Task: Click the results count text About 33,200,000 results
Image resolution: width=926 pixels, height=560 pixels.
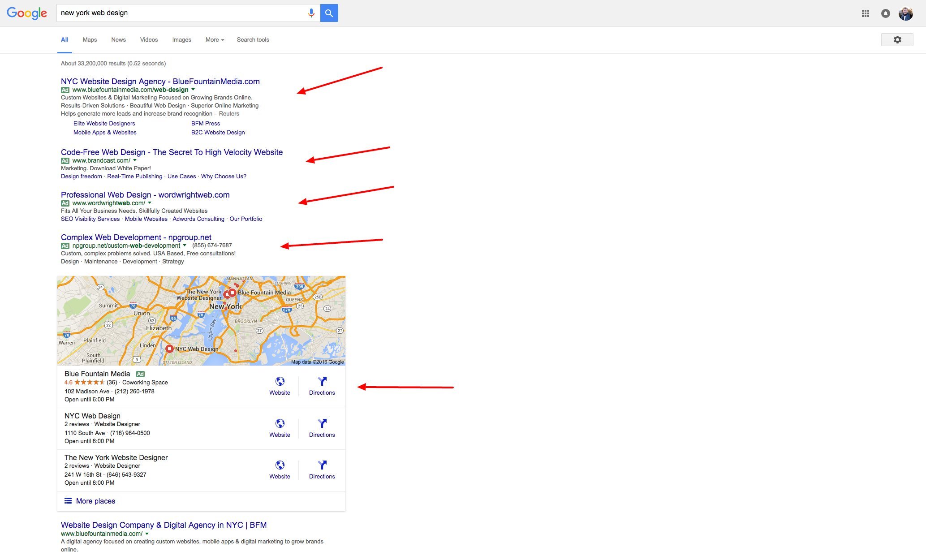Action: pos(113,64)
